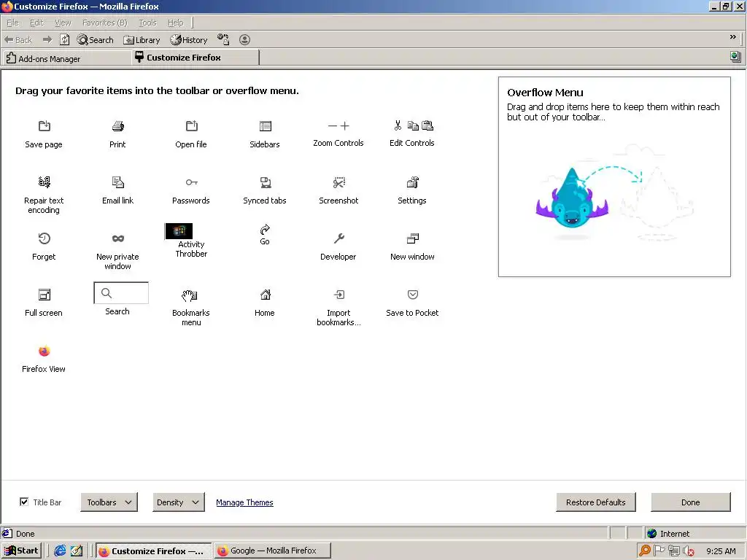Click the Passwords key icon
This screenshot has height=560, width=747.
click(192, 182)
